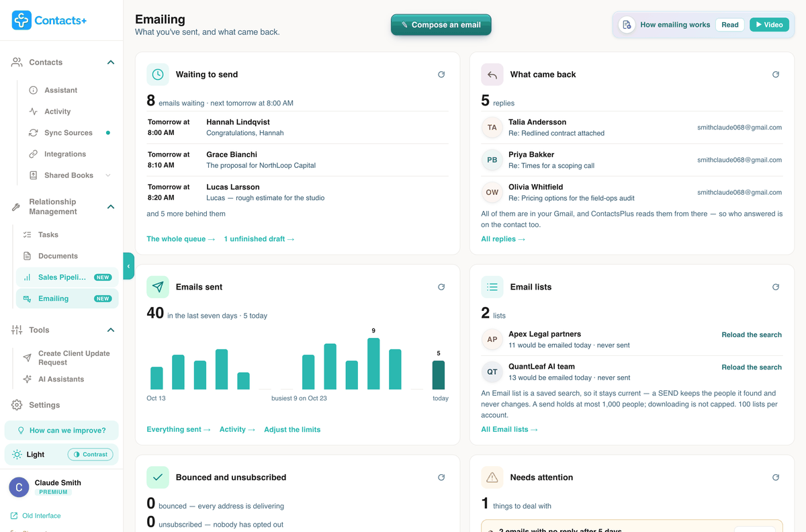806x532 pixels.
Task: Open the Old Interface link
Action: click(x=36, y=516)
